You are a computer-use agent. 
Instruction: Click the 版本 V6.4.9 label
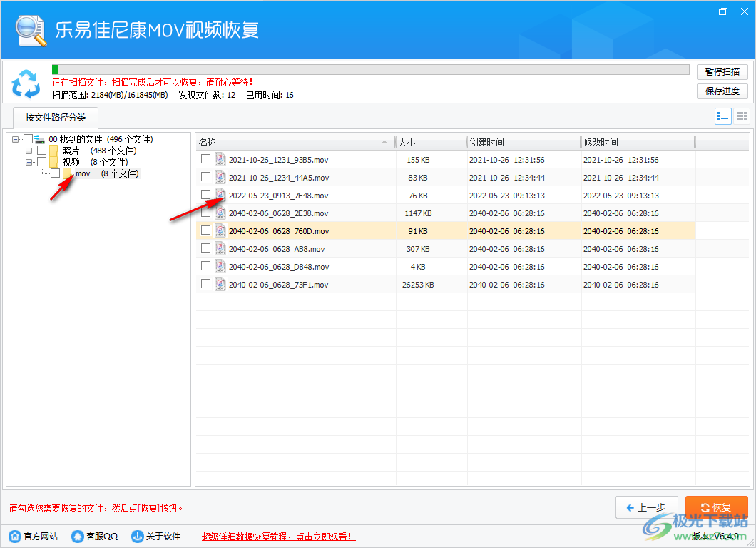click(715, 536)
